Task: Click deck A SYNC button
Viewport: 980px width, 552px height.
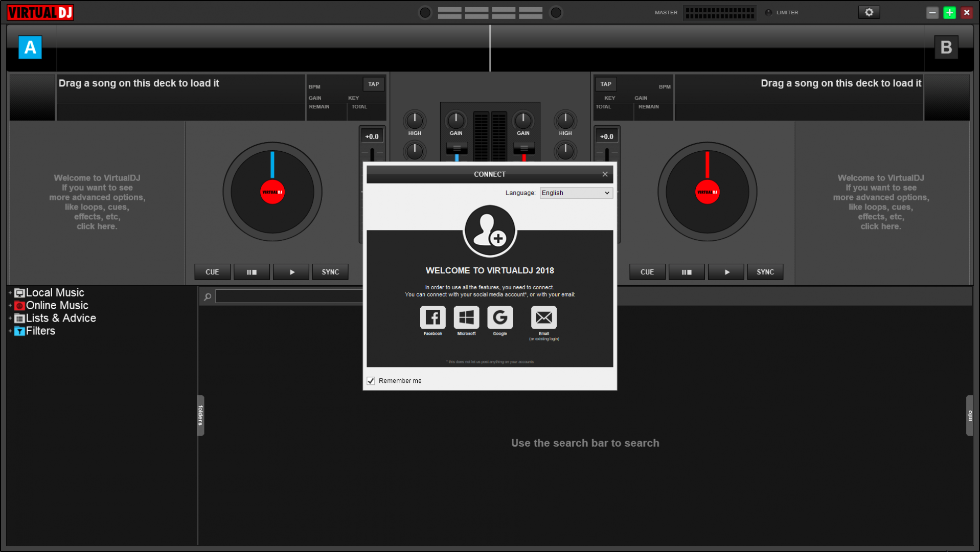Action: click(330, 272)
